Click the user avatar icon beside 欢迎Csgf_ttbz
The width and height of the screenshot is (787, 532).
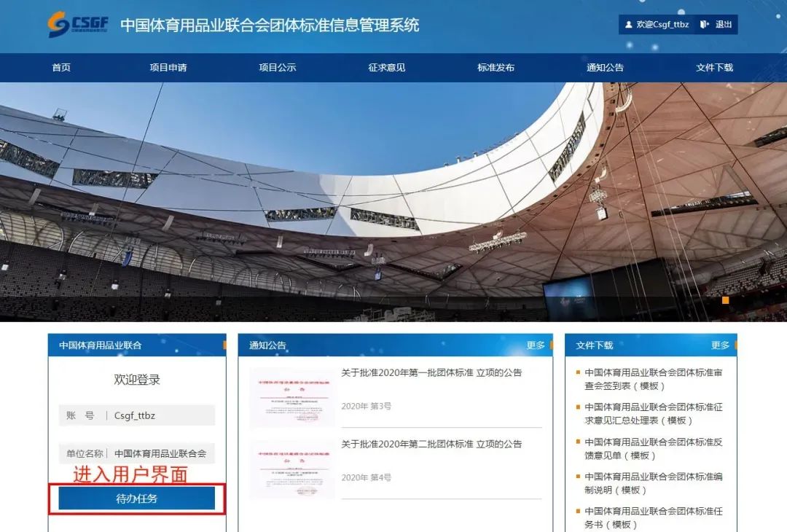[628, 24]
